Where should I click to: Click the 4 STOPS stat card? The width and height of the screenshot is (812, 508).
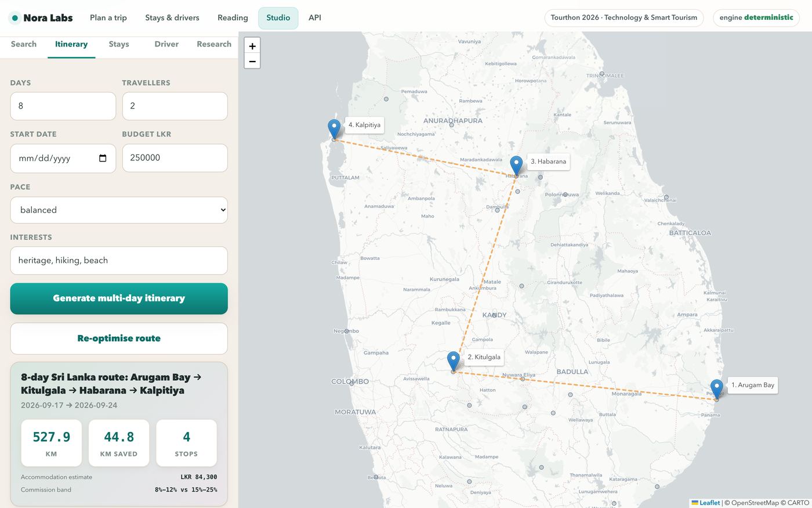coord(186,443)
